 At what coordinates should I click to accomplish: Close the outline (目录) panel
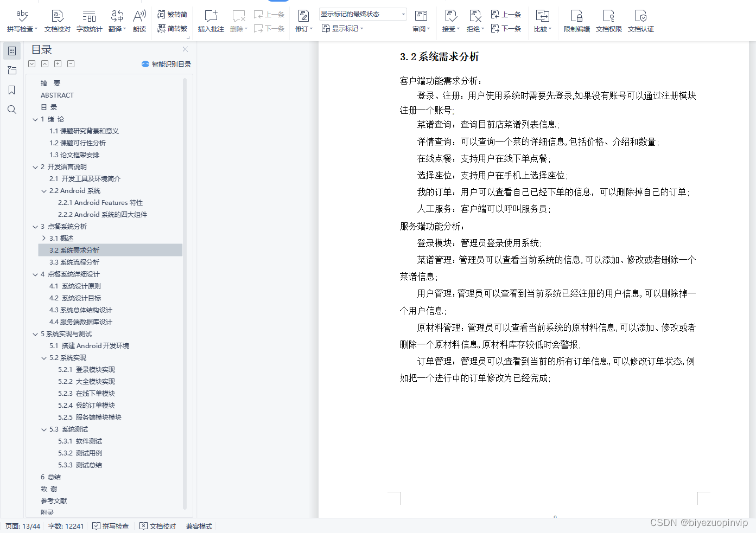tap(186, 49)
